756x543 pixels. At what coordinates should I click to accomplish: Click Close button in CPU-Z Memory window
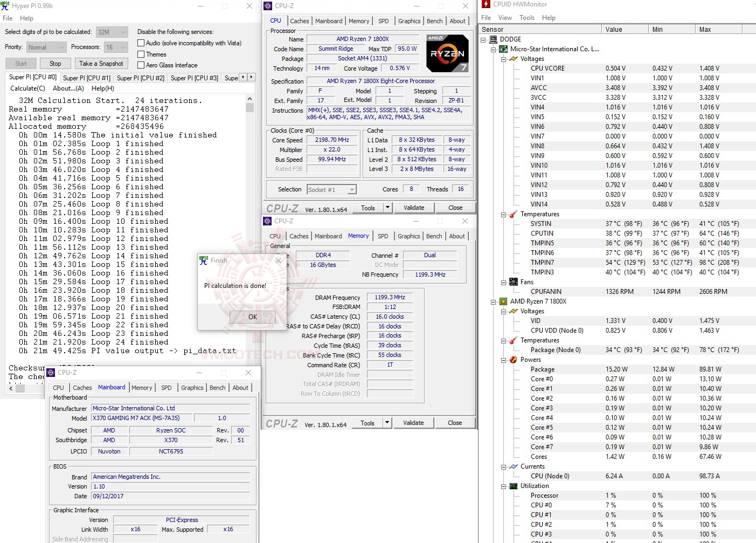455,423
